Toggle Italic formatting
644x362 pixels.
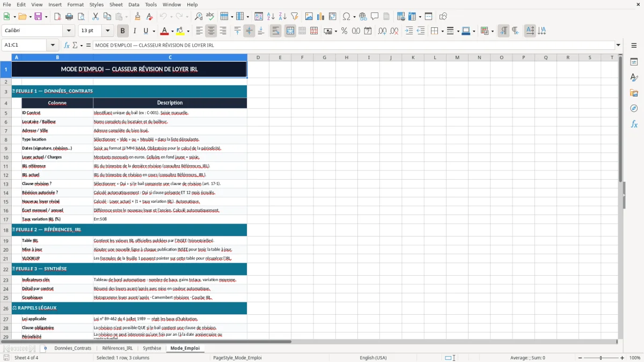tap(134, 31)
